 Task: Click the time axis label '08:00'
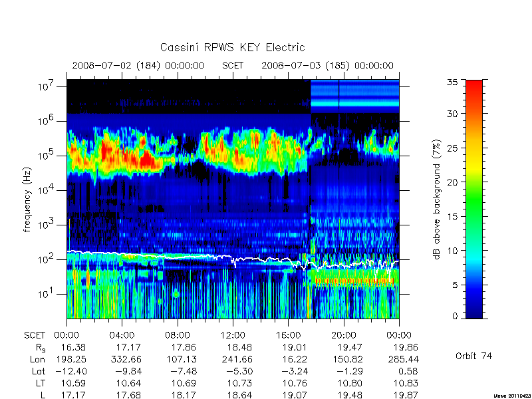click(x=178, y=335)
